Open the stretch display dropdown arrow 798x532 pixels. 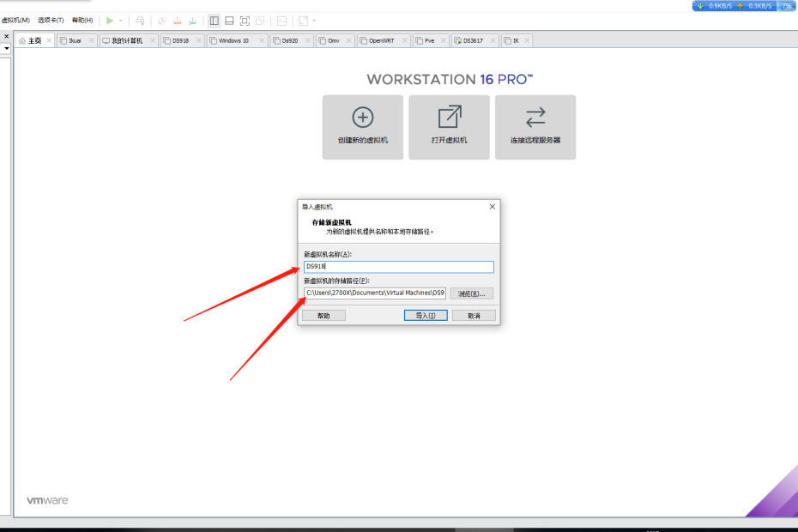314,21
